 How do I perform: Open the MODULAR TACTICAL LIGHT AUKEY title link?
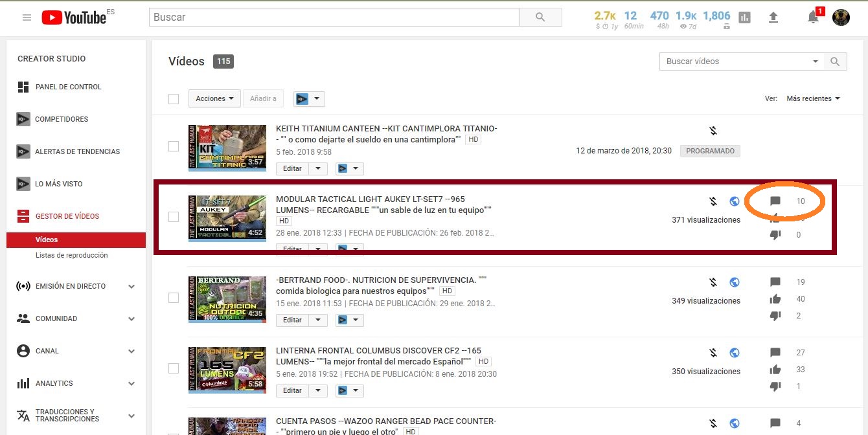point(384,205)
